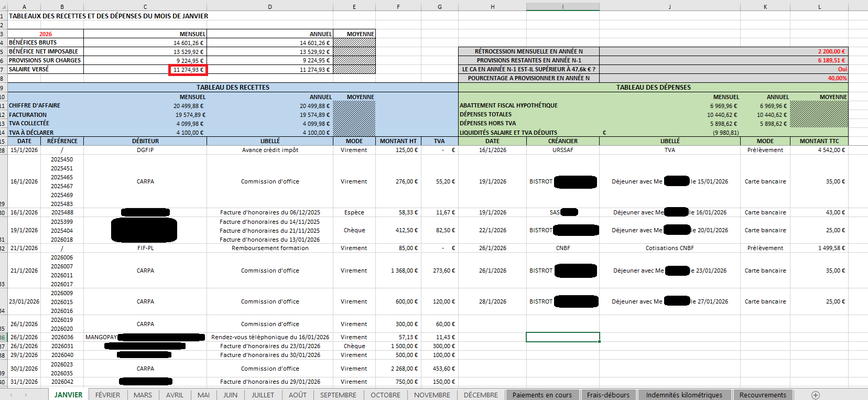The width and height of the screenshot is (868, 400).
Task: Click the red-outlined SALAIRE VERSÉ monthly cell
Action: click(188, 70)
